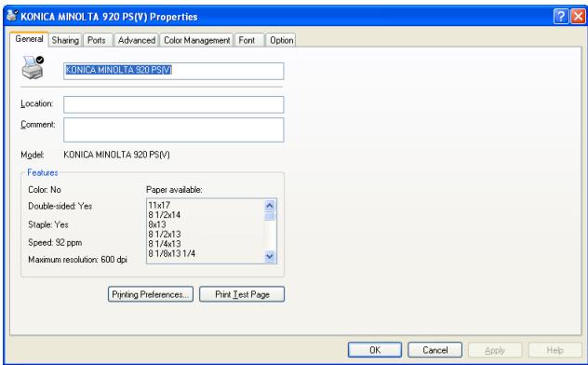Select 8x13 paper size
This screenshot has width=588, height=365.
click(157, 224)
